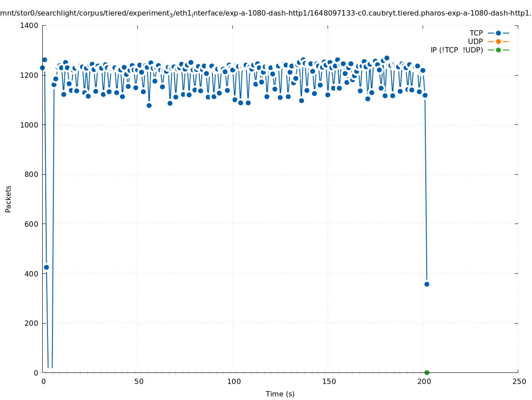Screen dimensions: 532x400
Task: Click the Time (s) x-axis label
Action: click(280, 394)
